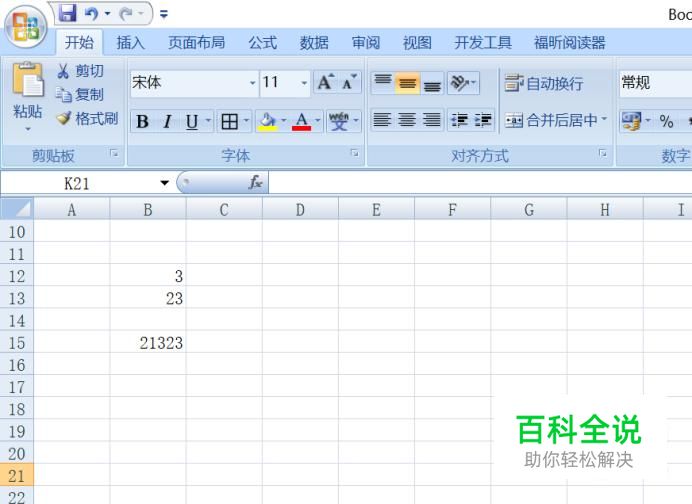Open Customize Quick Access Toolbar menu

point(164,14)
